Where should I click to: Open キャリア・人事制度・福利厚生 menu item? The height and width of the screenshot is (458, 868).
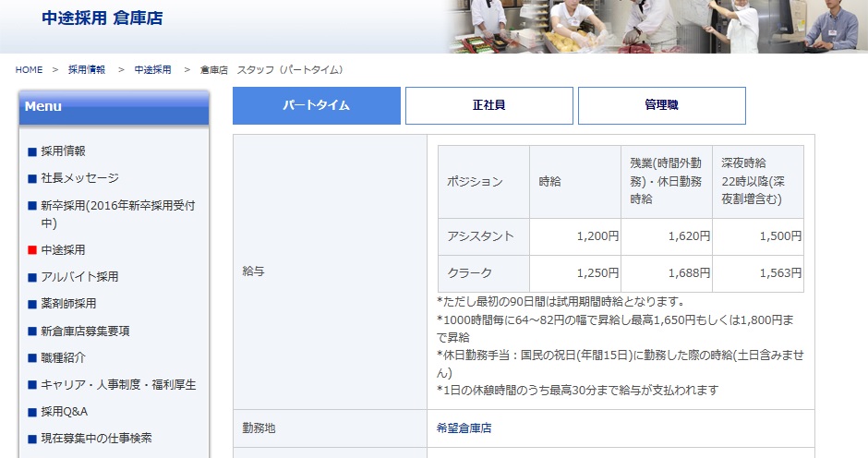pos(118,385)
